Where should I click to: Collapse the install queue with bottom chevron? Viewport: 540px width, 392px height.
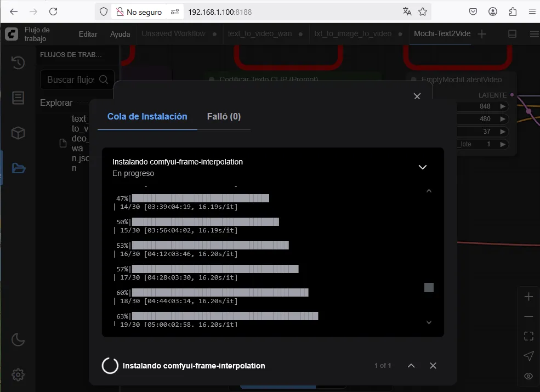(x=411, y=366)
